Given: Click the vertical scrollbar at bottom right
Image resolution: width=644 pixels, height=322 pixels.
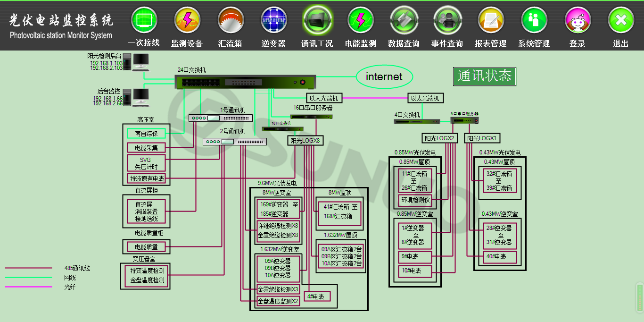Looking at the screenshot, I should (640, 297).
